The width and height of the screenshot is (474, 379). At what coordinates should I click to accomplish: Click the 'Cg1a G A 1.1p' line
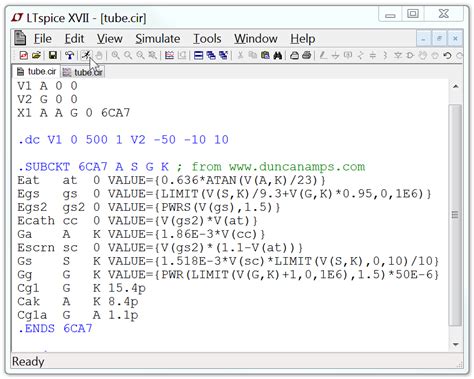coord(78,315)
